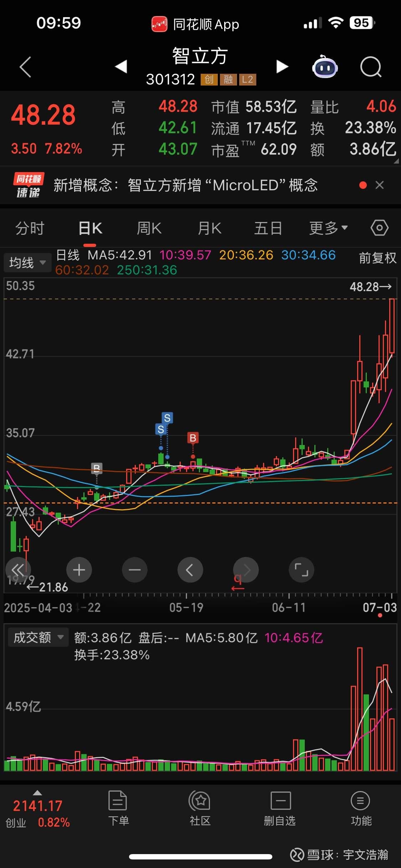Open the 更多 periods dropdown
401x868 pixels.
(328, 228)
